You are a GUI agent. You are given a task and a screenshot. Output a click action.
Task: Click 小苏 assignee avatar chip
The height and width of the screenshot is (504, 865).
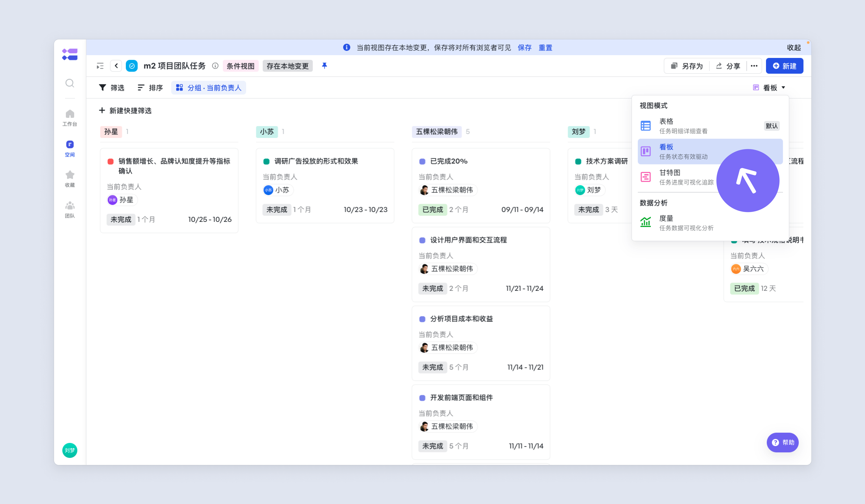(278, 190)
